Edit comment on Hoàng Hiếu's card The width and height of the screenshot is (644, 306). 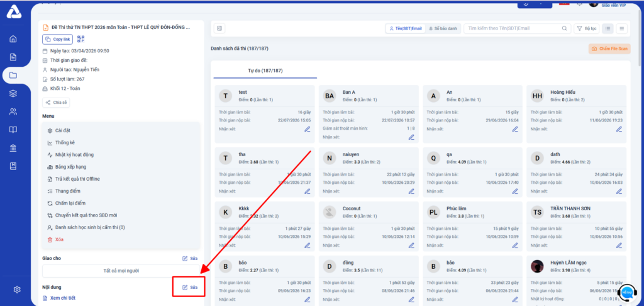[619, 129]
